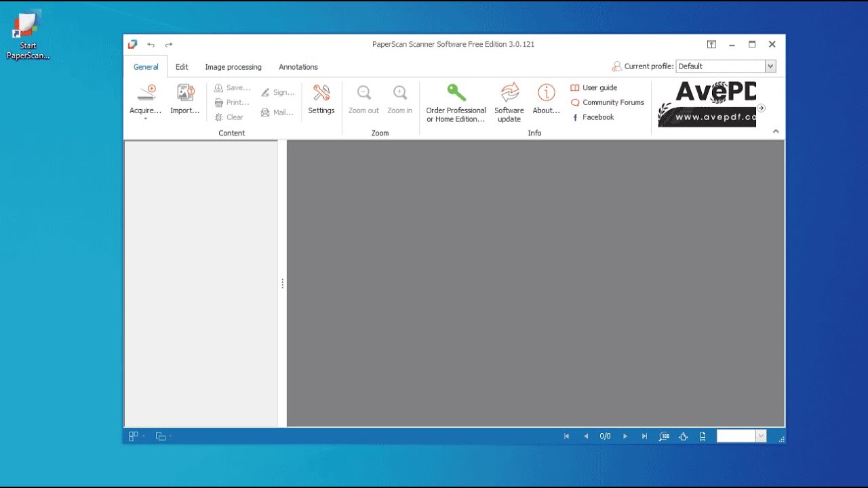Collapse the ribbon with the chevron

tap(776, 131)
